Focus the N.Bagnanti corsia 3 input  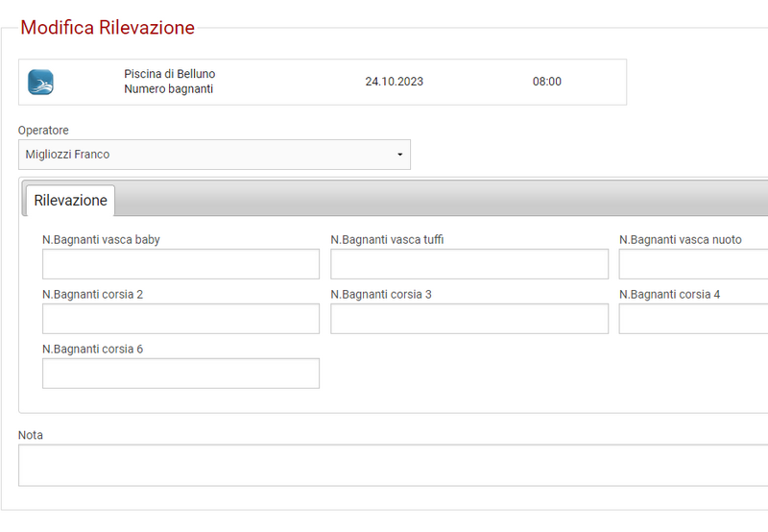point(468,319)
